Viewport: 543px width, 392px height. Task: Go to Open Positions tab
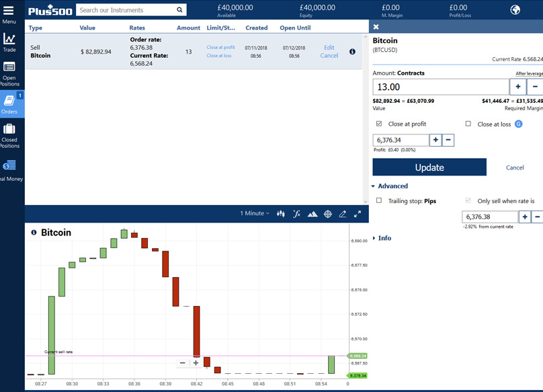[x=9, y=74]
